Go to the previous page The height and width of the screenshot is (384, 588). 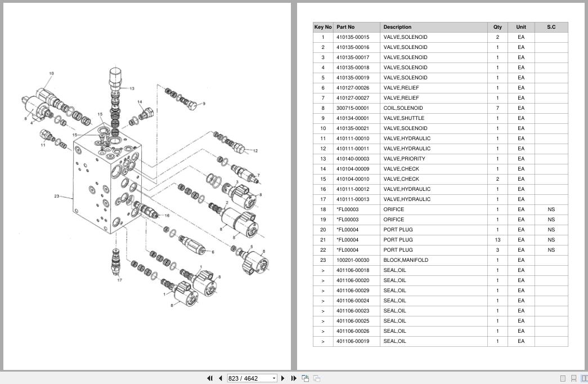(x=221, y=378)
